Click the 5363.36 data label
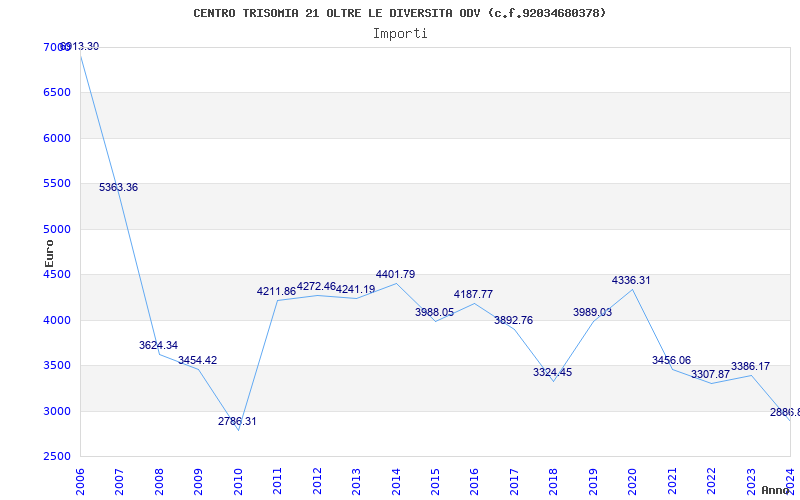 pos(118,187)
